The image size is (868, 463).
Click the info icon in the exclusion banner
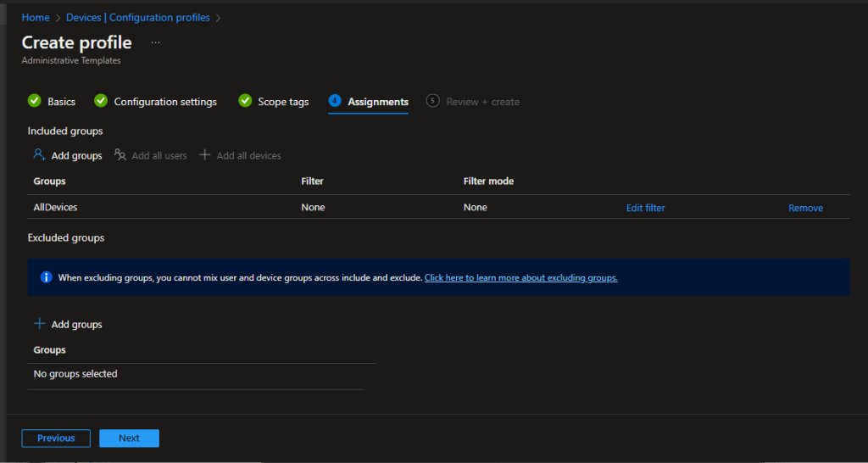[x=46, y=277]
